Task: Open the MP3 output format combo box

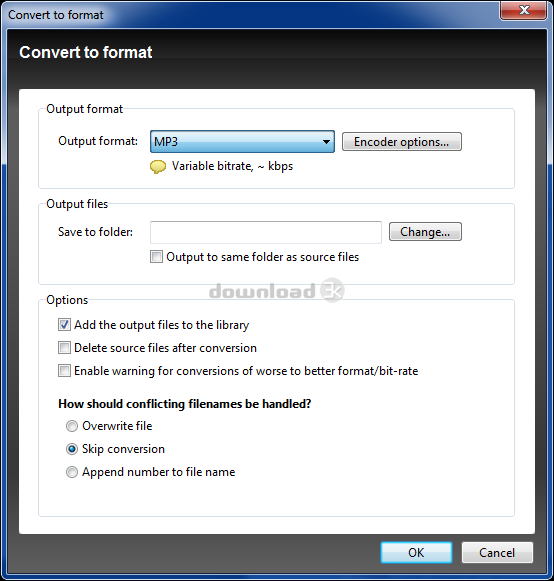Action: tap(242, 142)
